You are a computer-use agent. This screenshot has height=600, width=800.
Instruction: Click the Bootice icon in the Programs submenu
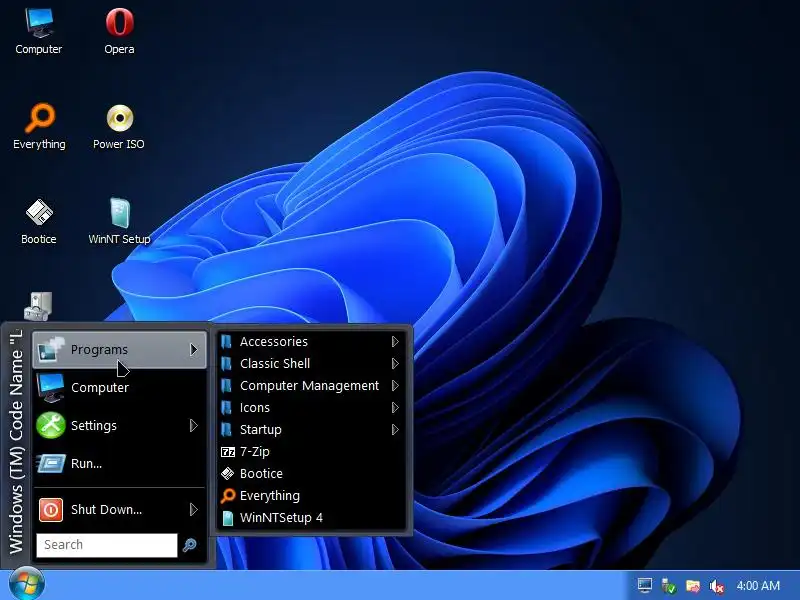click(228, 473)
